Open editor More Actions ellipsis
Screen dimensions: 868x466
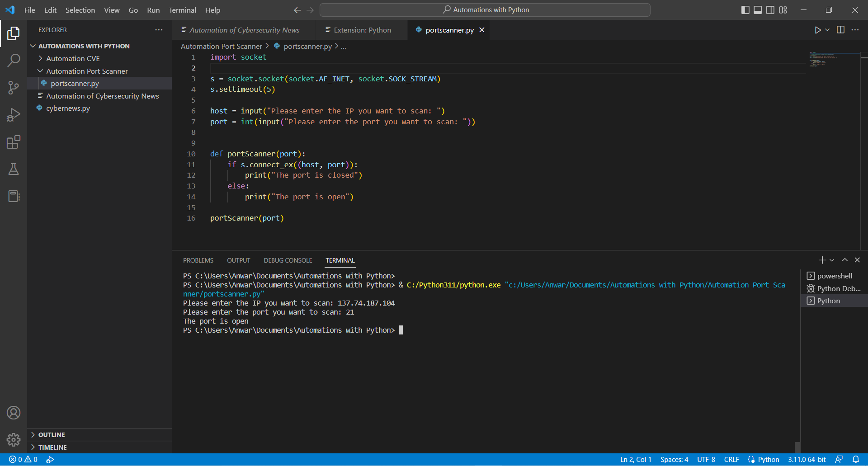point(855,30)
